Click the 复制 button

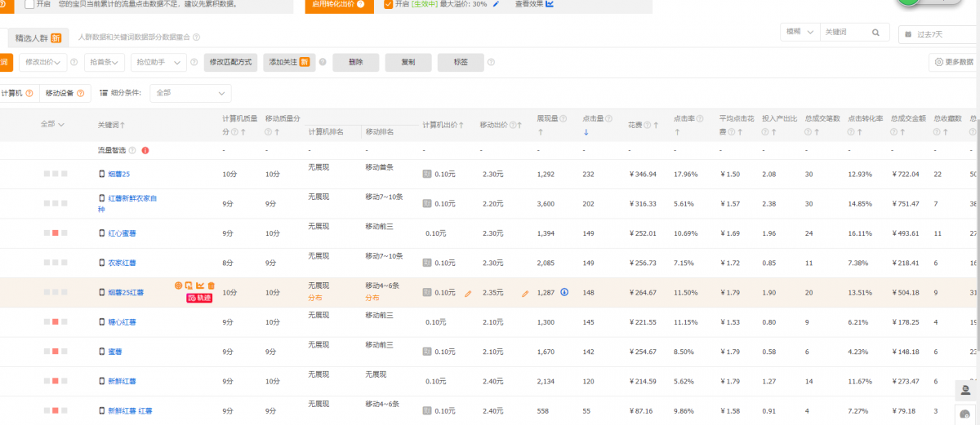pos(408,62)
